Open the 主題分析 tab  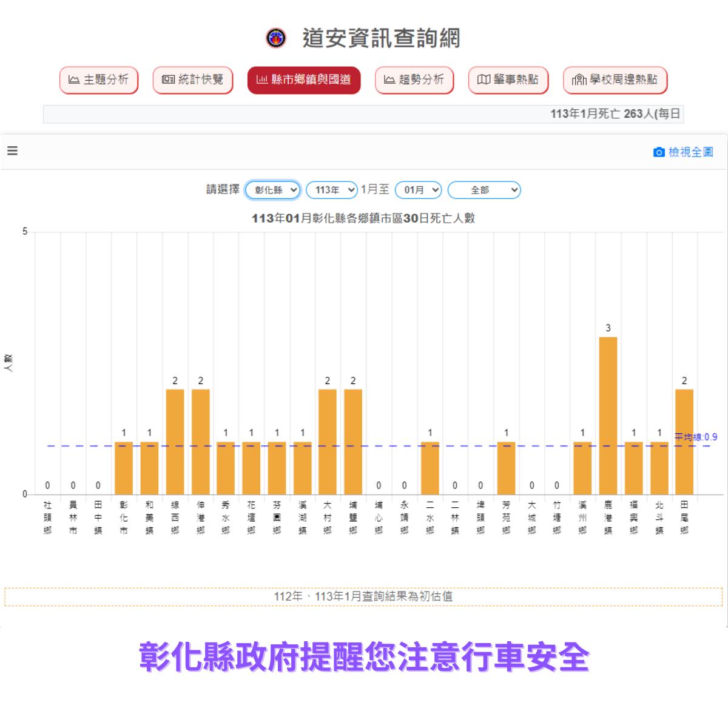(99, 80)
